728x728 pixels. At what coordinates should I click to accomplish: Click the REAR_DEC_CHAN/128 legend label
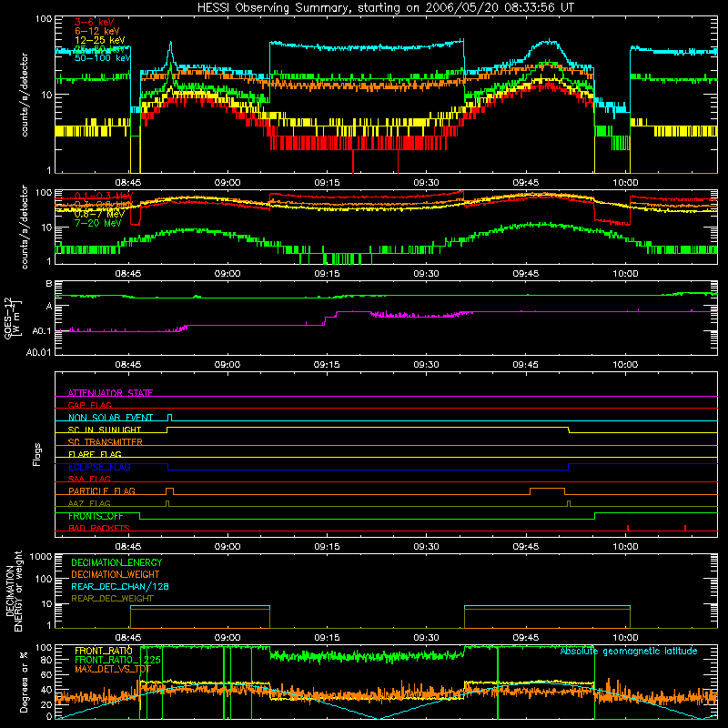(120, 586)
